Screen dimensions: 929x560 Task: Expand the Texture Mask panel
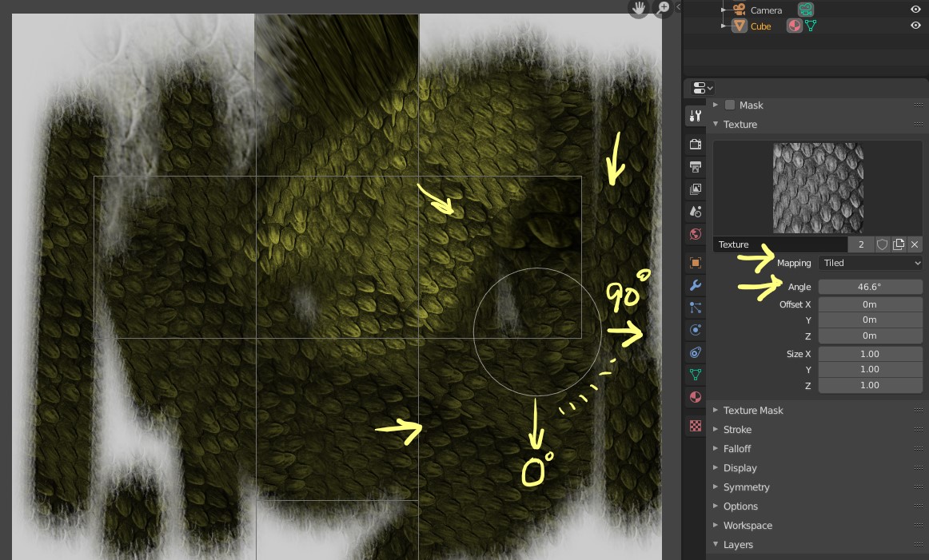(752, 410)
